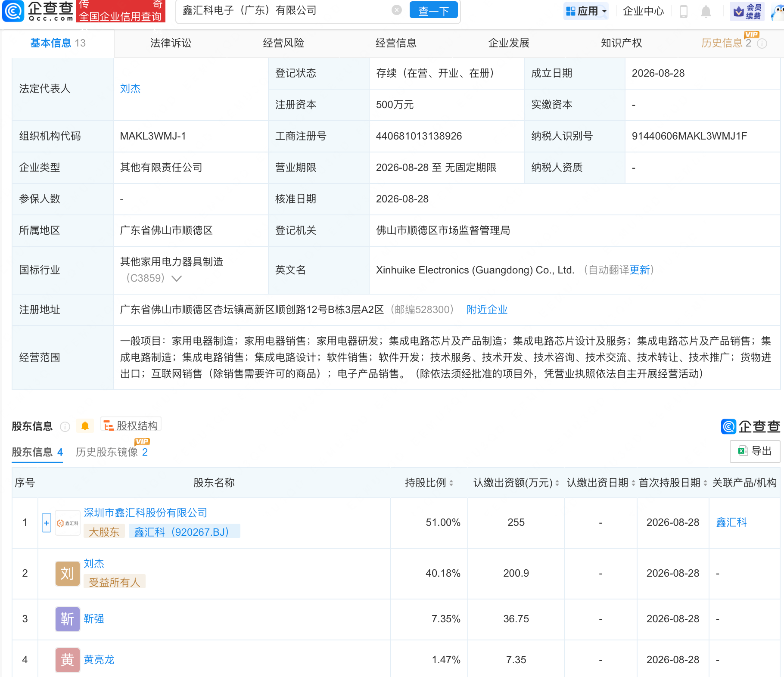Click the 靳 avatar icon
Viewport: 784px width, 677px height.
[68, 619]
